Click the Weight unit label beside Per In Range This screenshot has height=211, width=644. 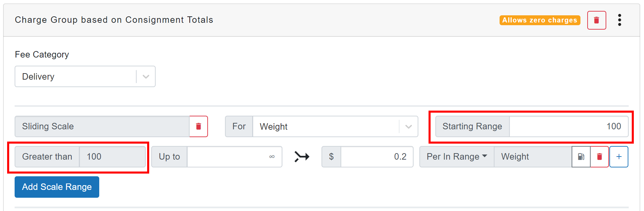pos(515,157)
